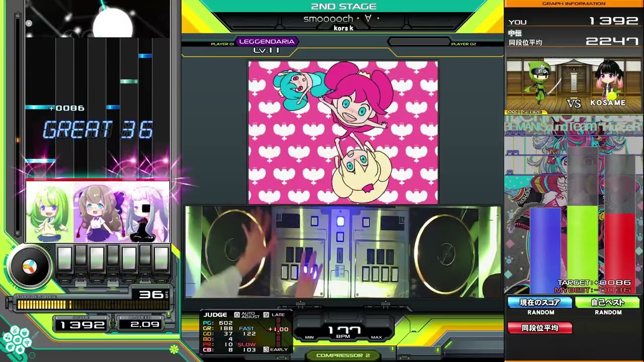Click the GRAPH INFORMATION header
The width and height of the screenshot is (644, 362).
574,4
